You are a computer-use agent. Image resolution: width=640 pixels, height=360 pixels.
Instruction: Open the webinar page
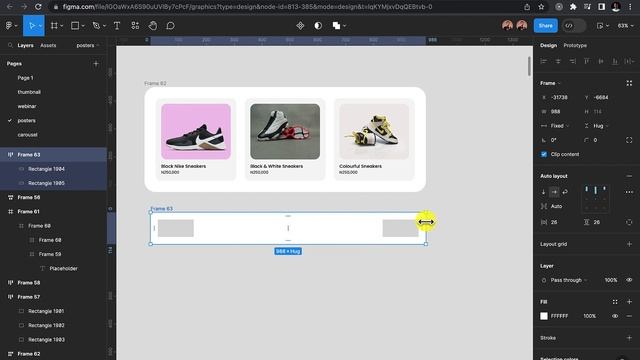[x=27, y=106]
